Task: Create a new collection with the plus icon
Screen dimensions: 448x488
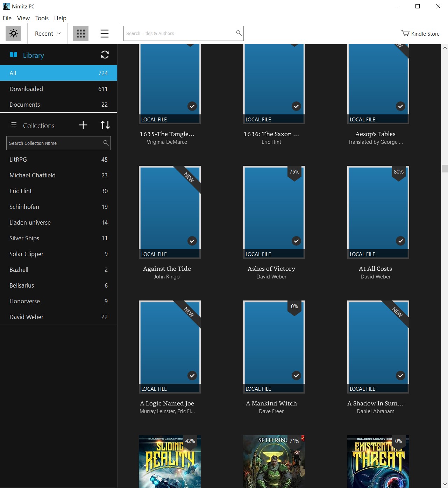Action: tap(83, 125)
